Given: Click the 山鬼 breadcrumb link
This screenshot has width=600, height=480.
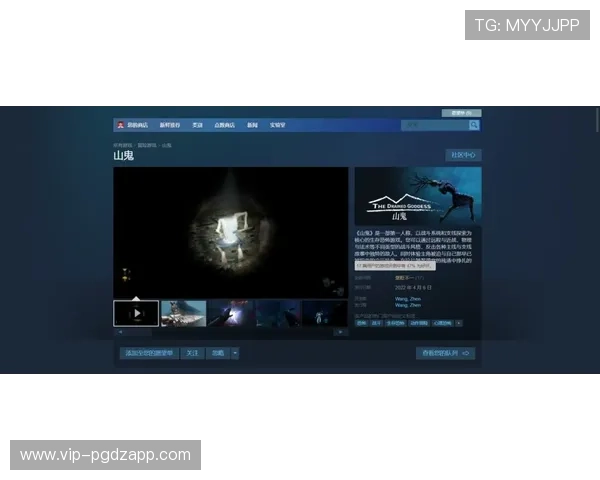Looking at the screenshot, I should (166, 145).
